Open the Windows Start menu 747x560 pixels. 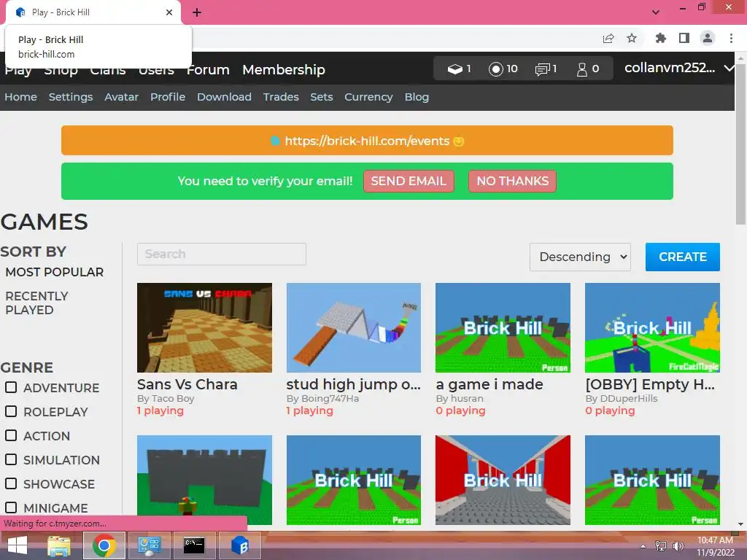tap(18, 545)
